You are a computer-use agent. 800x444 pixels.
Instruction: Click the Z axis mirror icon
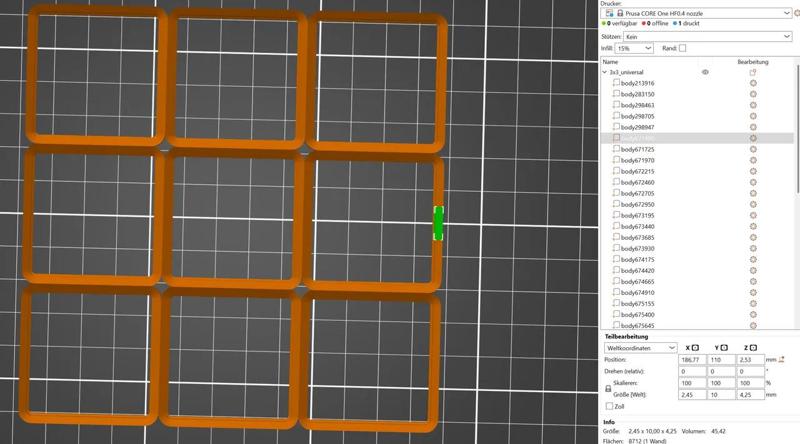pos(753,348)
